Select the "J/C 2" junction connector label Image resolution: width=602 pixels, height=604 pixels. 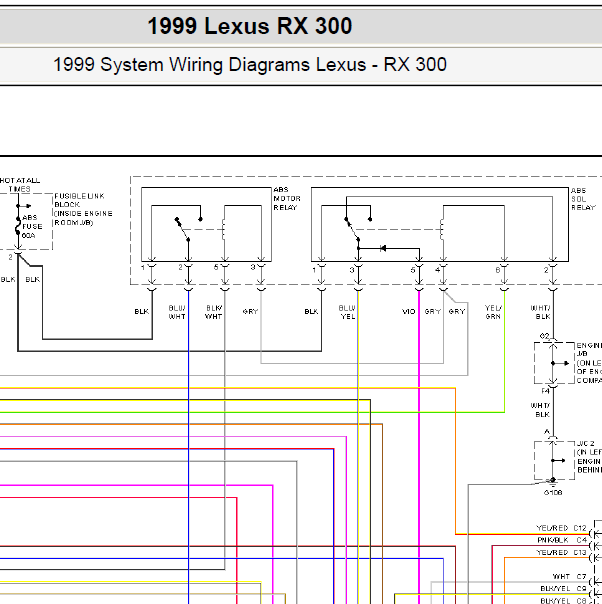586,444
